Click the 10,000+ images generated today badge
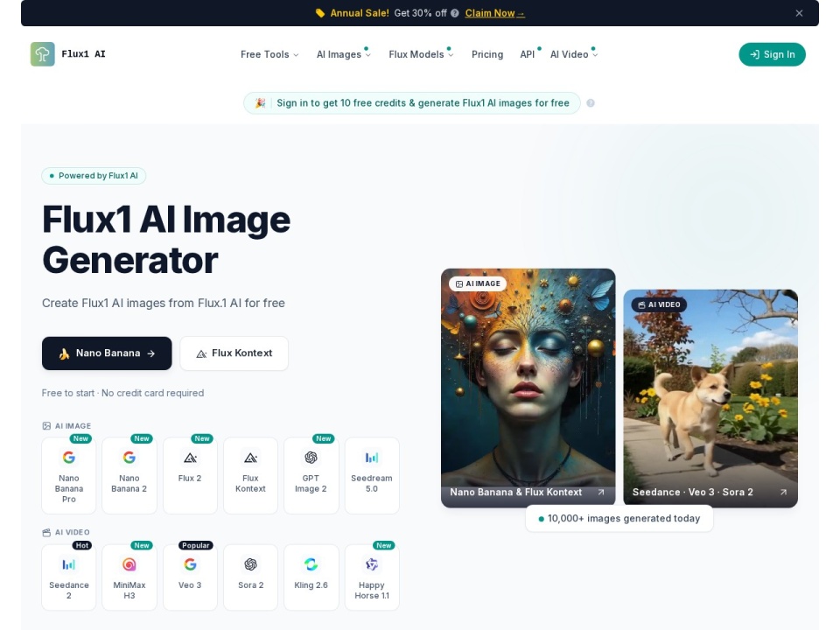This screenshot has height=630, width=840. click(619, 518)
